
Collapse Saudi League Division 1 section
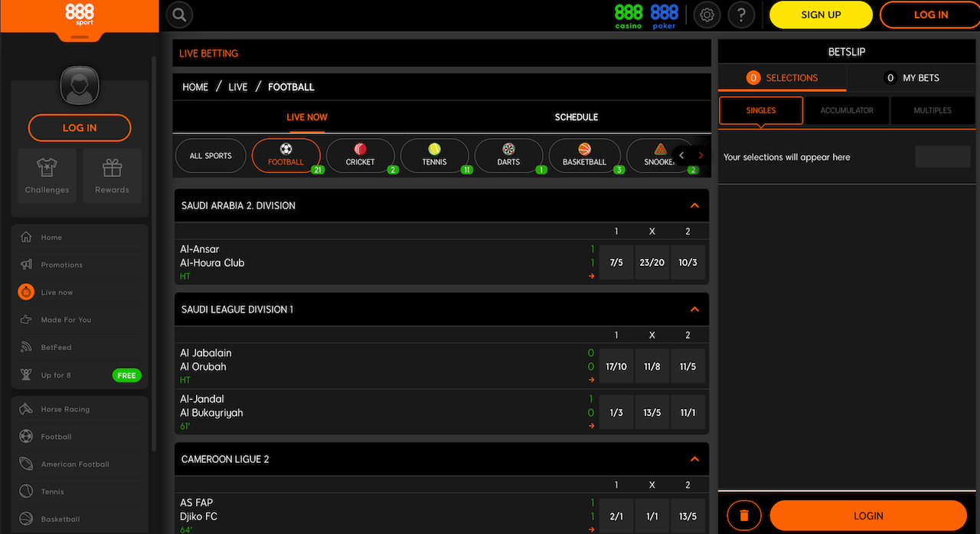pyautogui.click(x=694, y=310)
